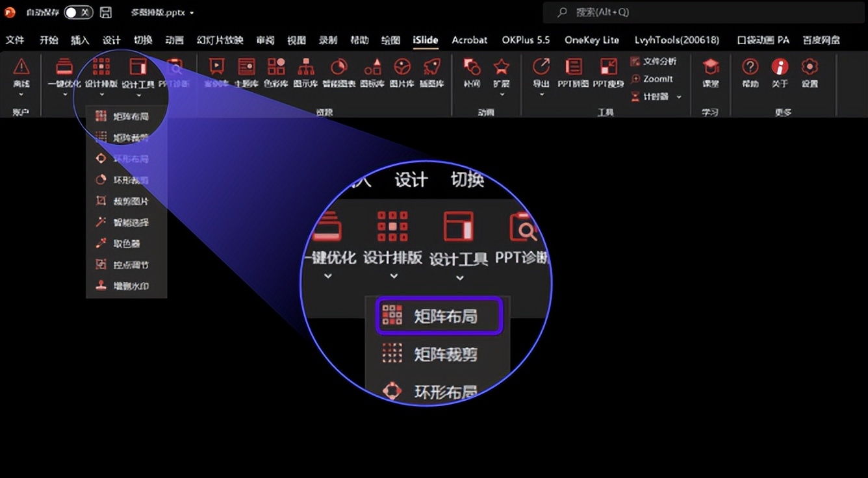The height and width of the screenshot is (478, 868).
Task: Pick the 取色器 eyedropper menu item
Action: click(127, 244)
